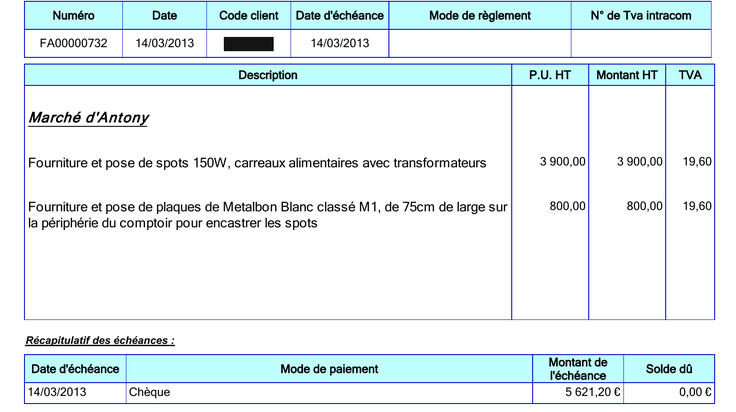Select the 5 621,20 € échéance amount

pos(592,392)
